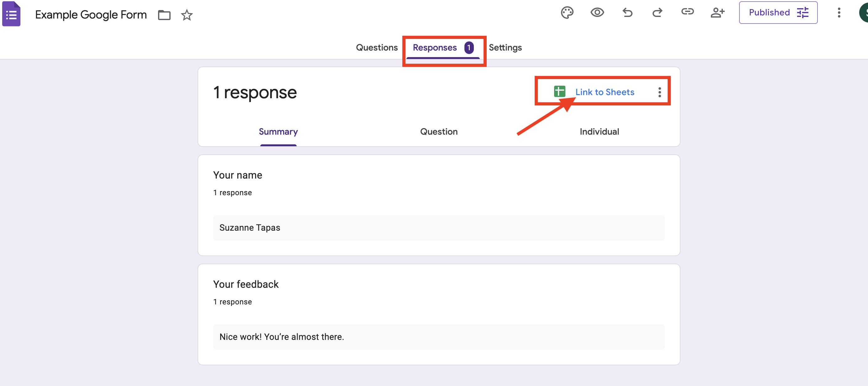
Task: View the Individual responses tab
Action: 599,131
